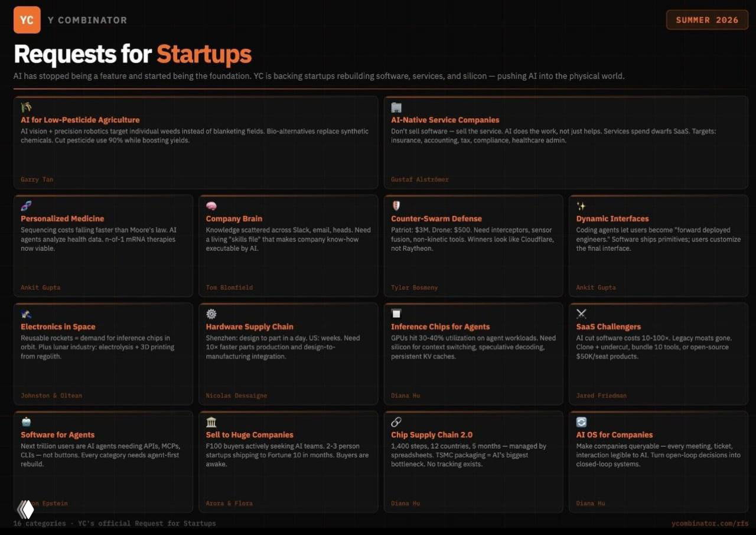The width and height of the screenshot is (756, 535).
Task: Click the bank building icon on Sell to Huge Companies card
Action: (x=211, y=422)
